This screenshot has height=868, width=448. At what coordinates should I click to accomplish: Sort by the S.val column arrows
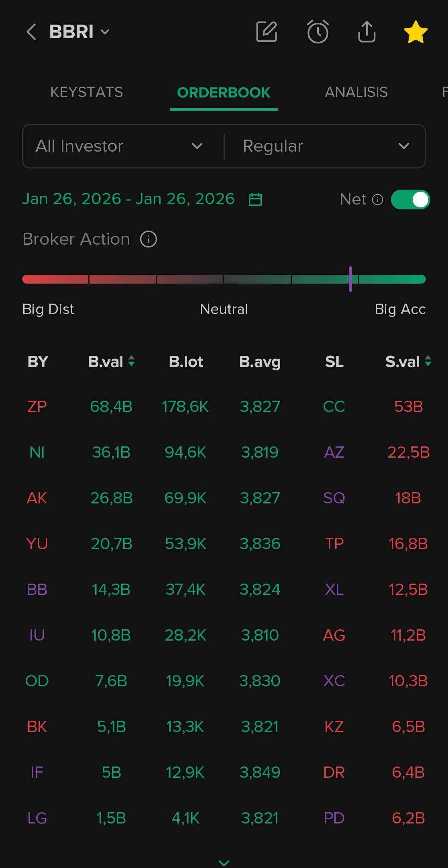point(428,361)
